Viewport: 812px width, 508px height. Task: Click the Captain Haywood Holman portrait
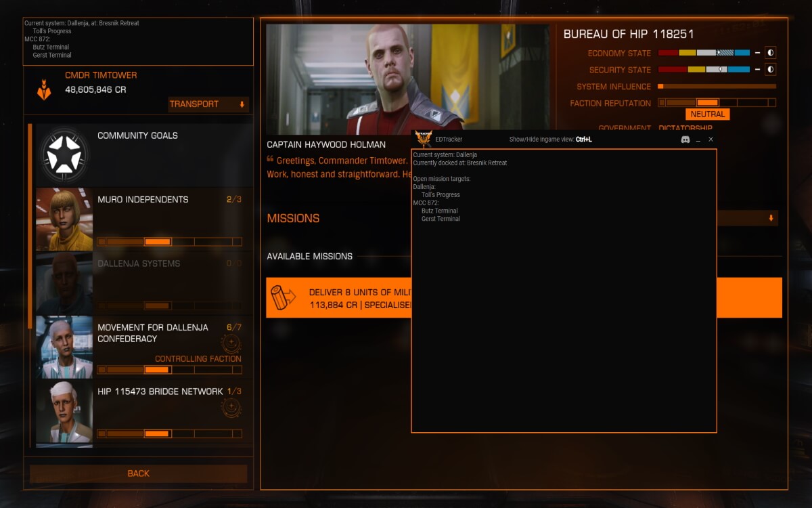[408, 79]
